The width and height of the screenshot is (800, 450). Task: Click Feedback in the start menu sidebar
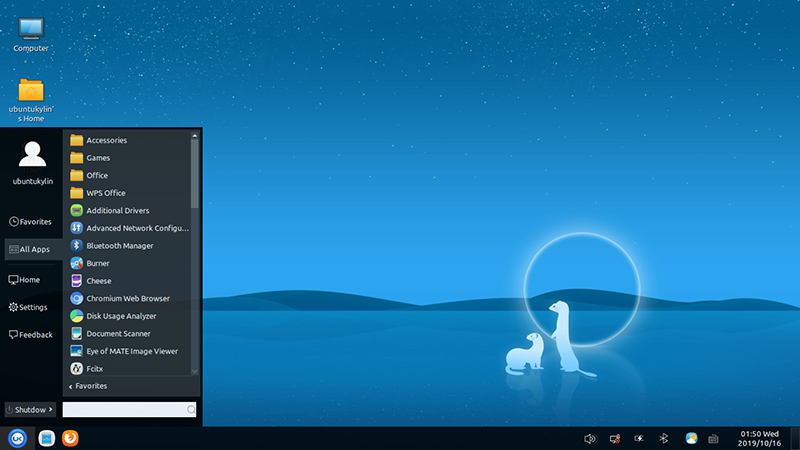tap(30, 335)
